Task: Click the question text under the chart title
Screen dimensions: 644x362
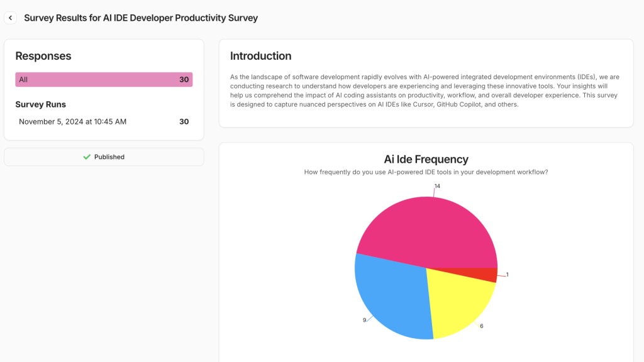Action: pos(426,172)
